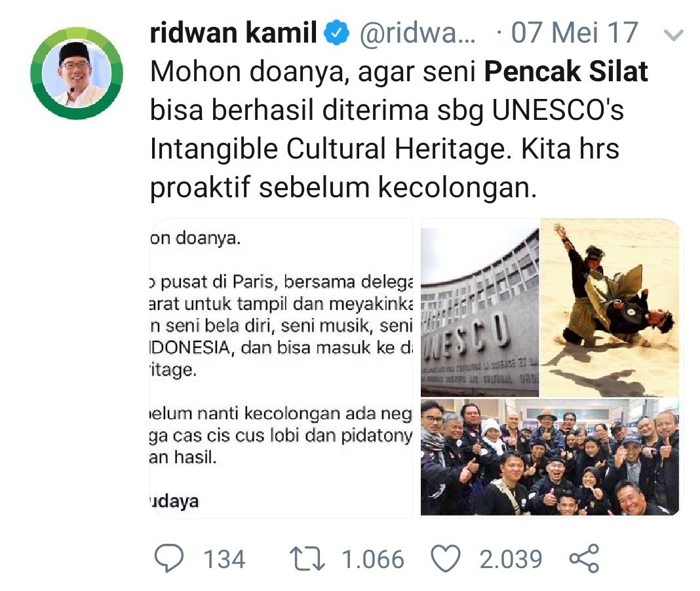The height and width of the screenshot is (591, 700).
Task: Click the blue verified badge
Action: 336,33
